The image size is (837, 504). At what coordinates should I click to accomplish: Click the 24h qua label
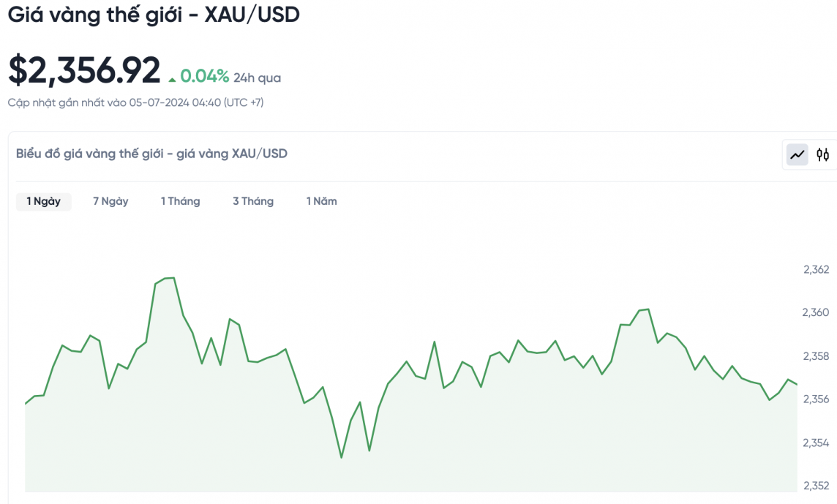[258, 78]
